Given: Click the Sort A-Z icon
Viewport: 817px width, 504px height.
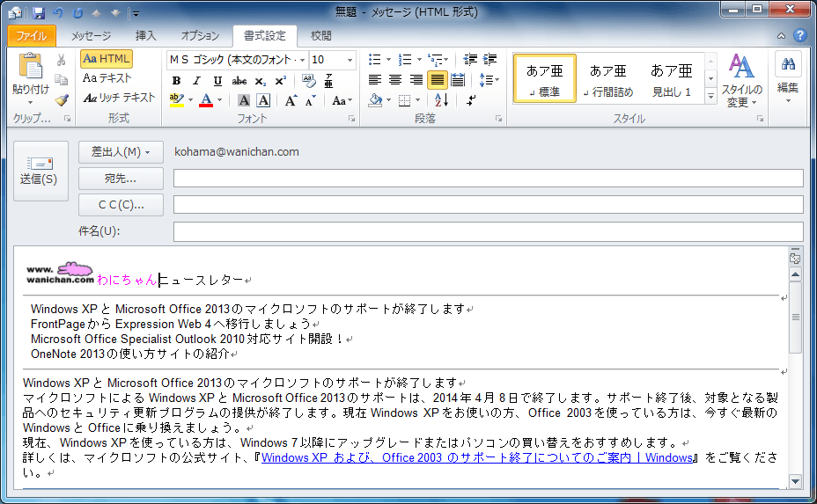Looking at the screenshot, I should click(x=441, y=100).
